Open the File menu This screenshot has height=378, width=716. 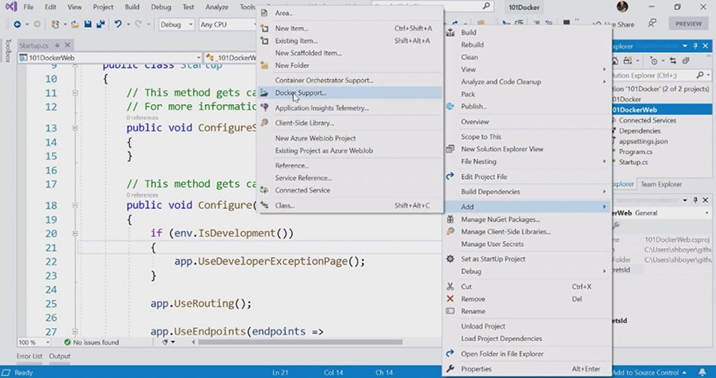coord(28,7)
